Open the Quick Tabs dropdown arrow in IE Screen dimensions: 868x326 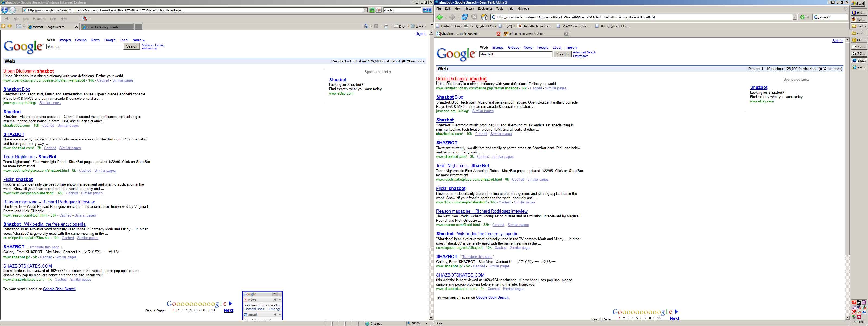coord(24,26)
